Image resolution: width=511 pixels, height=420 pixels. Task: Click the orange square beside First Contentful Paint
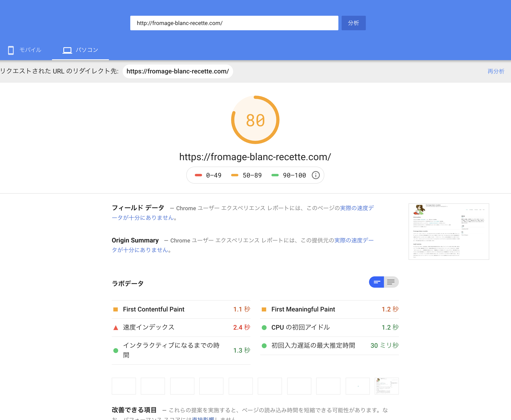point(116,309)
